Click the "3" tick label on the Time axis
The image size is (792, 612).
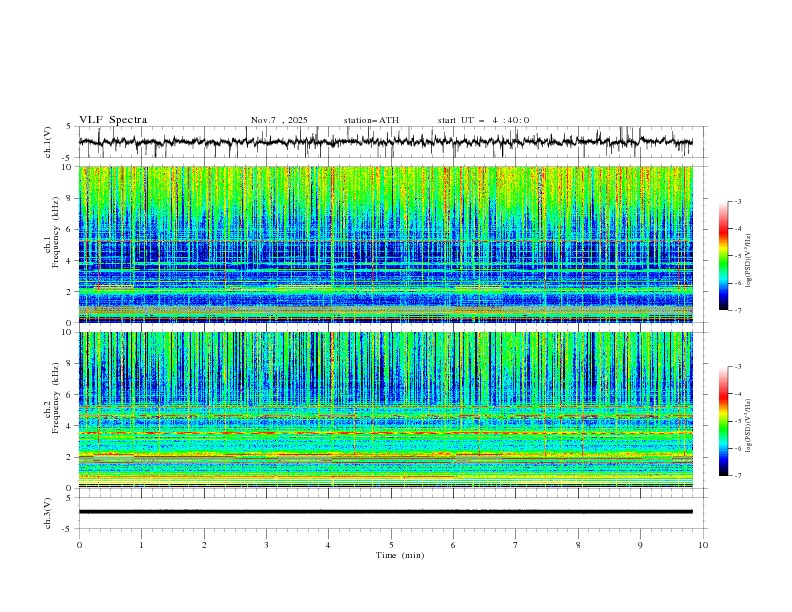(266, 545)
